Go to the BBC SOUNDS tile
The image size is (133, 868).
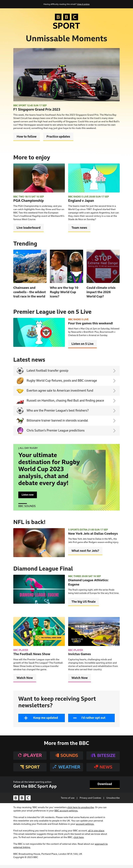click(66, 755)
